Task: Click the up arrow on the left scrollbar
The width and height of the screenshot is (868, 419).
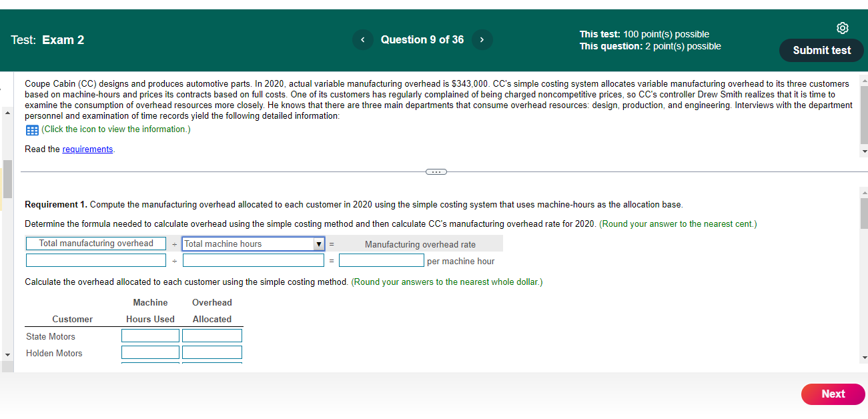Action: [x=7, y=112]
